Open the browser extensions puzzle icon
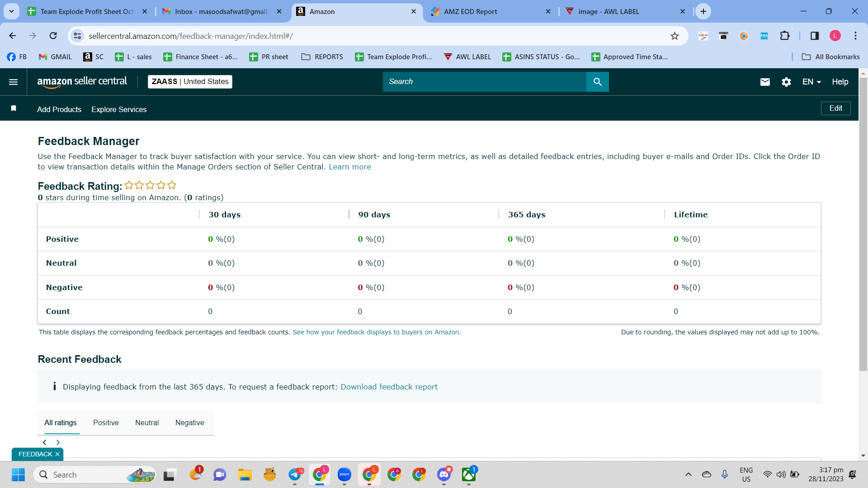Viewport: 868px width, 488px height. pyautogui.click(x=785, y=36)
